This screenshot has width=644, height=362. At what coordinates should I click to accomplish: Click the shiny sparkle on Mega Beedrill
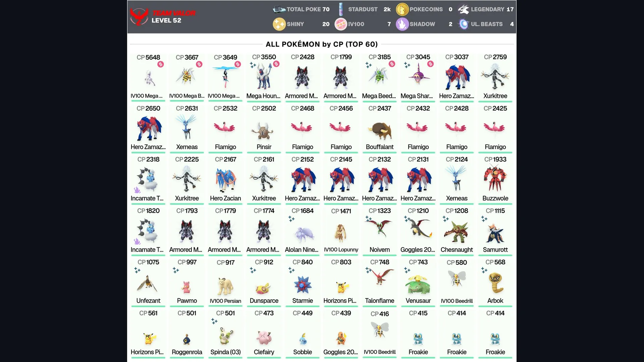369,65
